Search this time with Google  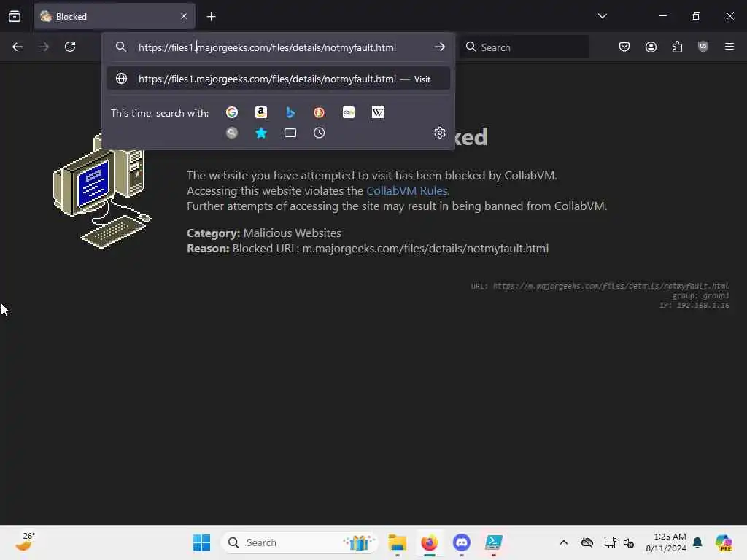(x=232, y=112)
